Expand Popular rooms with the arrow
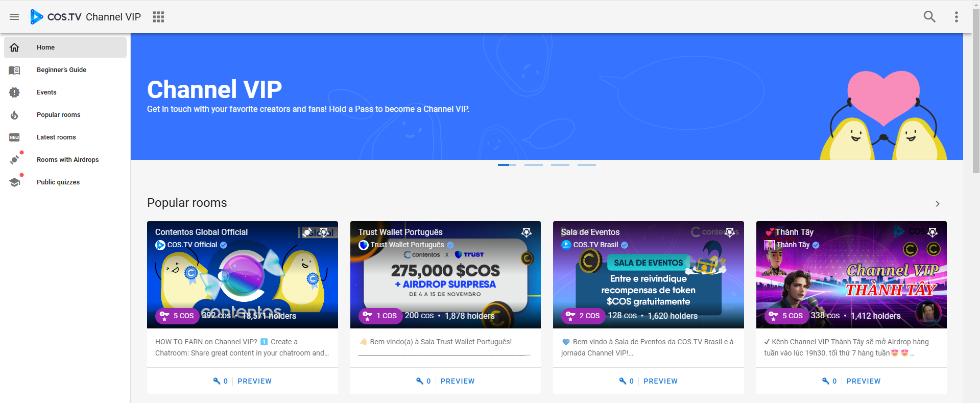980x403 pixels. tap(938, 204)
